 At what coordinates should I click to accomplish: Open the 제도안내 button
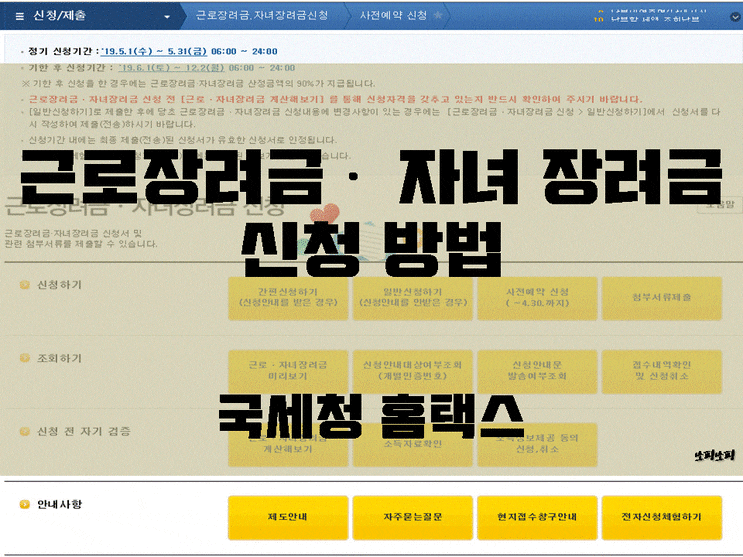[x=288, y=517]
